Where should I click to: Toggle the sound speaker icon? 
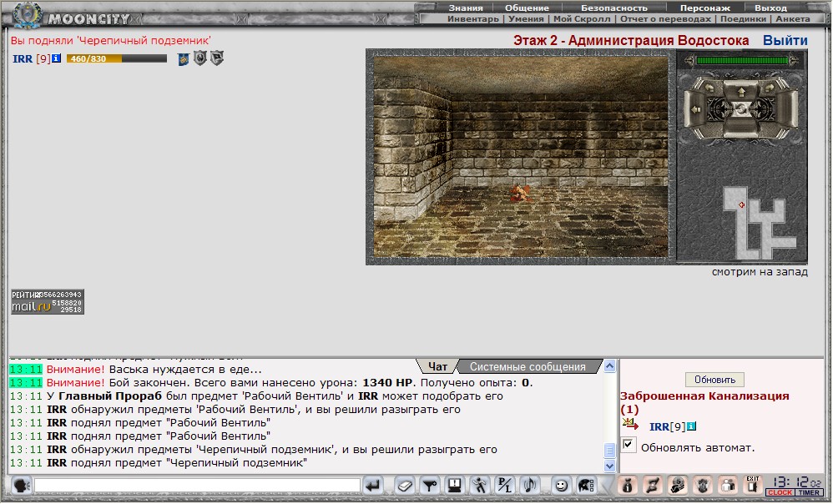tap(530, 486)
